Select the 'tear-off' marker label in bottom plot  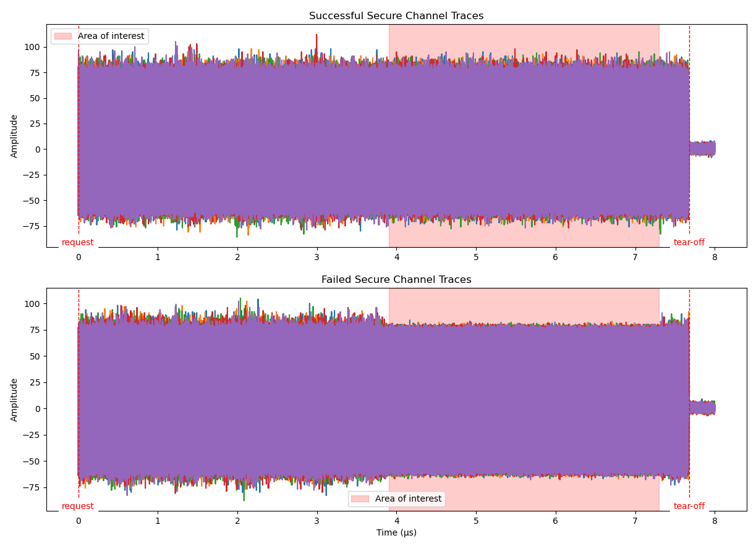(689, 507)
